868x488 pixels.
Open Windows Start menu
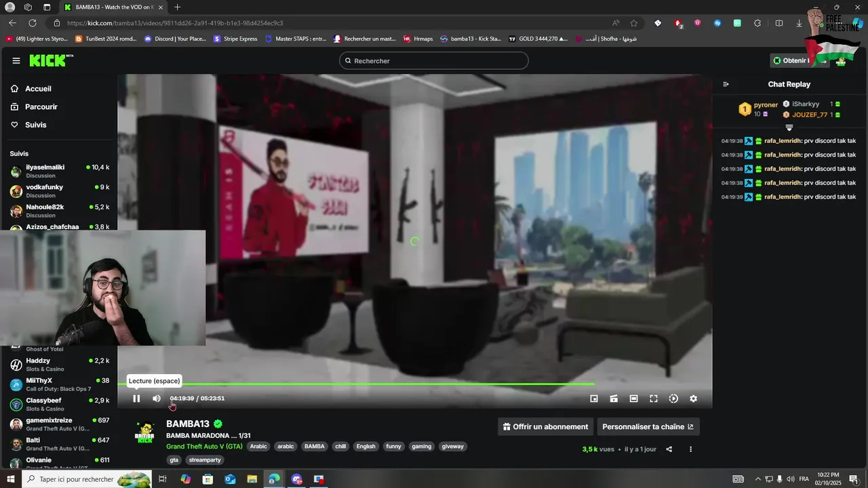click(10, 479)
